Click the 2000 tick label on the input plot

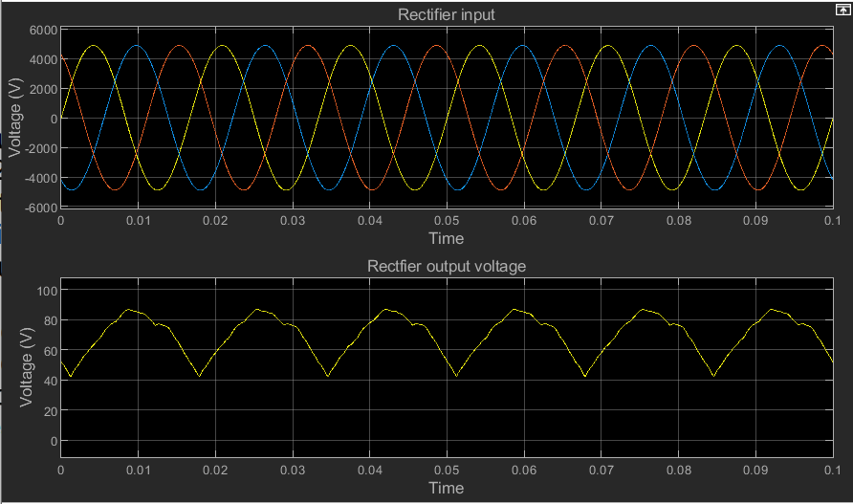tap(44, 89)
